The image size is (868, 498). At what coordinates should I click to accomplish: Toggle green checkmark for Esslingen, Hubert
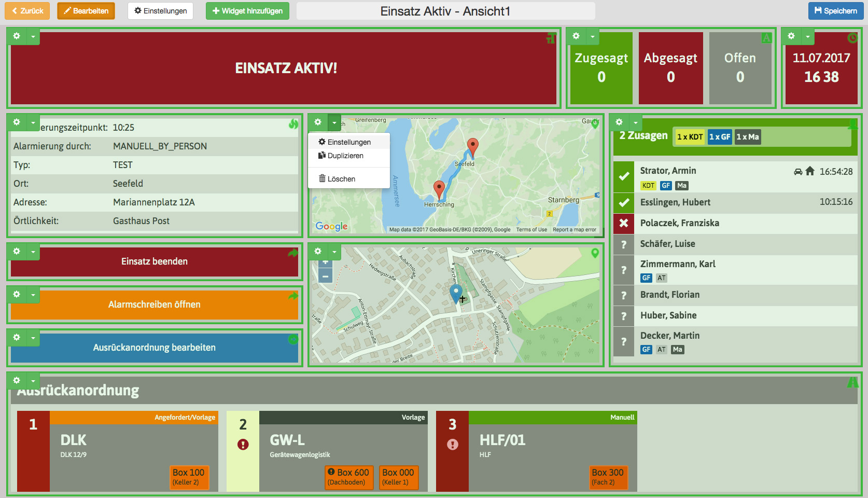(x=624, y=202)
